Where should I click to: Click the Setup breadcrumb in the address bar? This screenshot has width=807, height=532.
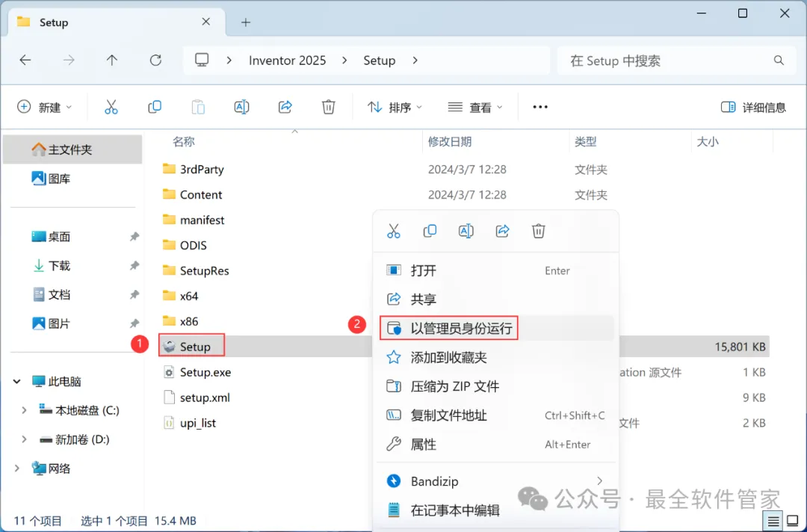(380, 61)
